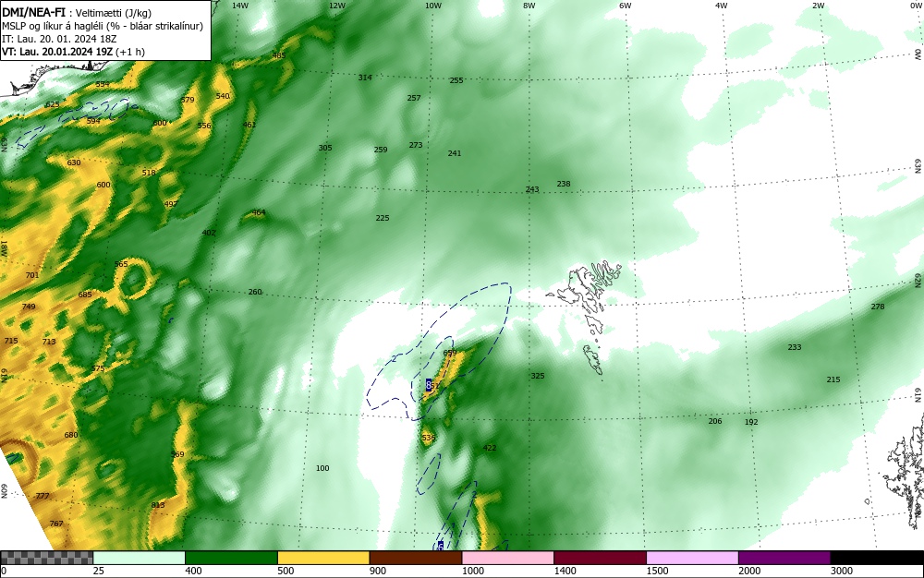Click the checkered grey 0–25 legend swatch

click(x=46, y=558)
